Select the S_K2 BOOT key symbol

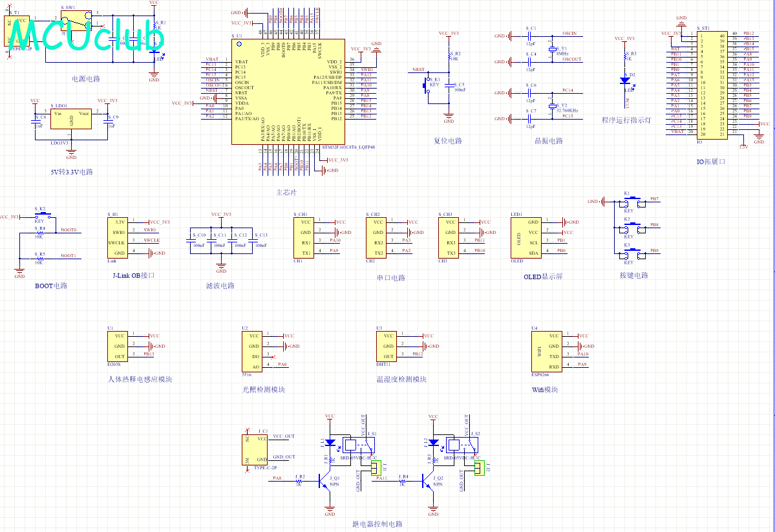(42, 216)
